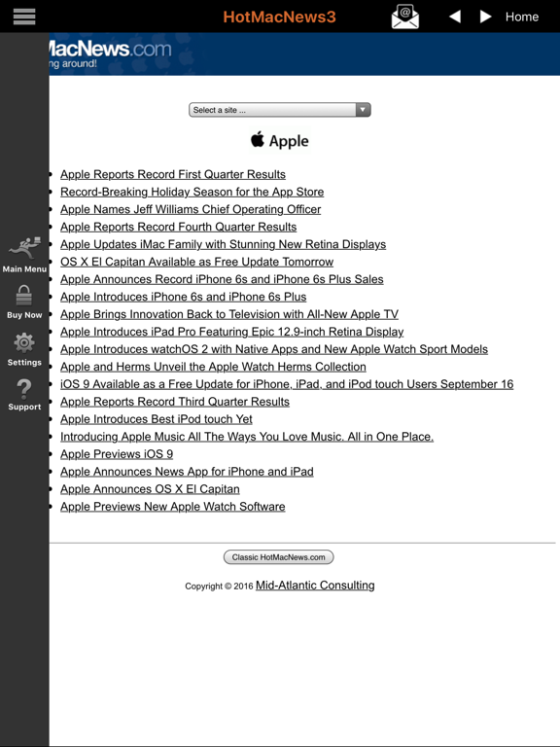Click the Classic HotMacNews.com button
560x747 pixels.
pos(279,557)
